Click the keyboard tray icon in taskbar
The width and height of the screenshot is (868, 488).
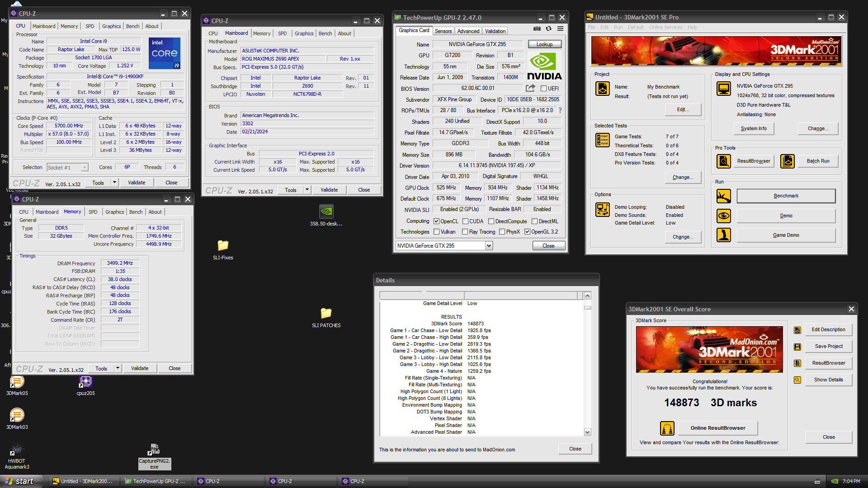point(817,482)
